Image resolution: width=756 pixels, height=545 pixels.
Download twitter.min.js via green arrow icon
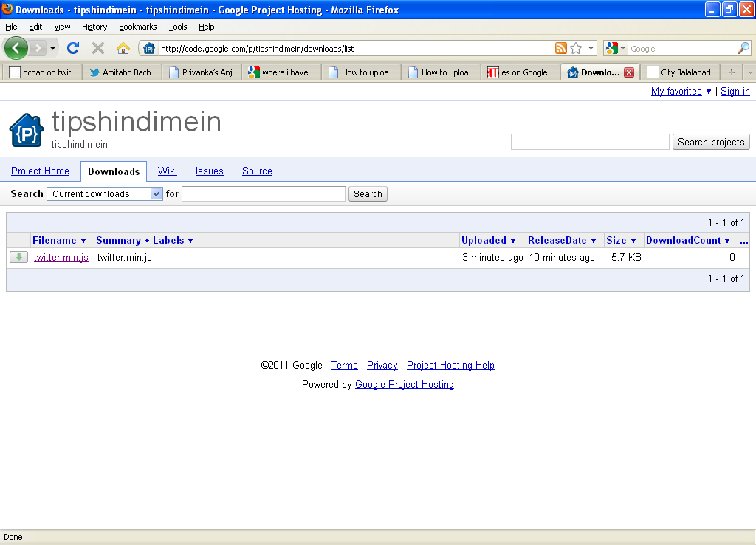pos(18,257)
